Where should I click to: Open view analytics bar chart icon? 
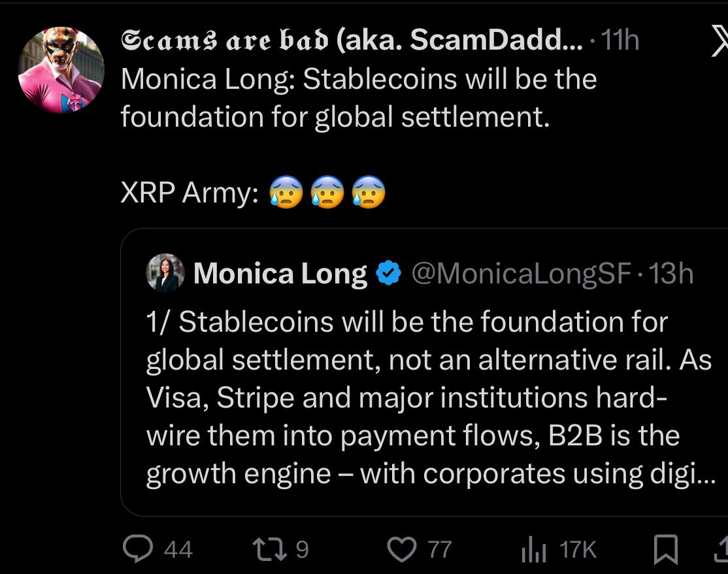tap(532, 550)
